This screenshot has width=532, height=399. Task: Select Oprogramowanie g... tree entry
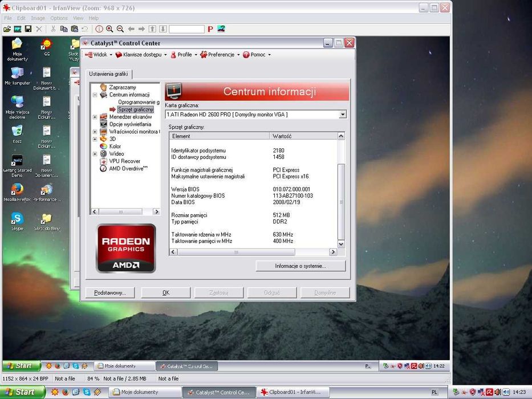[139, 102]
